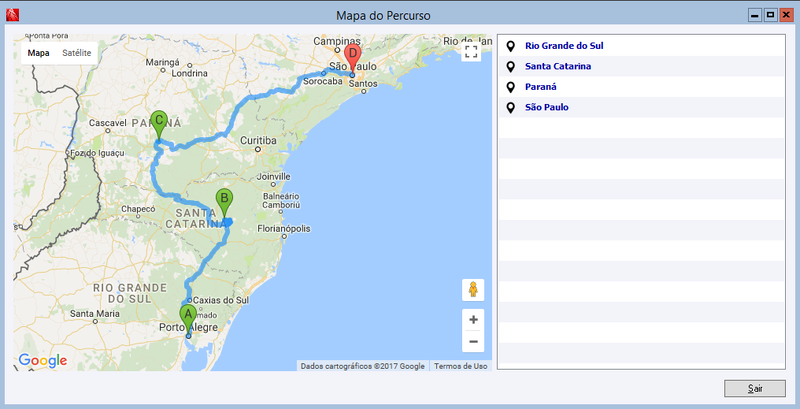800x409 pixels.
Task: Maximize the Mapa do Percurso window
Action: click(x=770, y=16)
